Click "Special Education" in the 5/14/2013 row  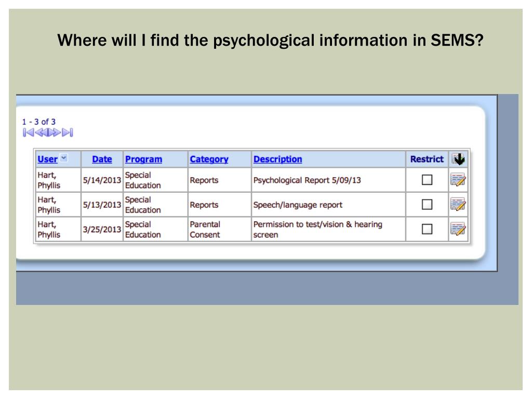click(x=143, y=180)
